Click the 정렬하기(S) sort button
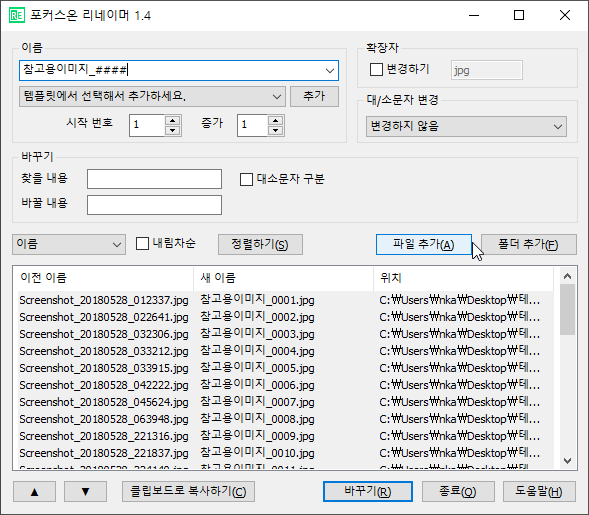This screenshot has width=589, height=515. point(260,245)
